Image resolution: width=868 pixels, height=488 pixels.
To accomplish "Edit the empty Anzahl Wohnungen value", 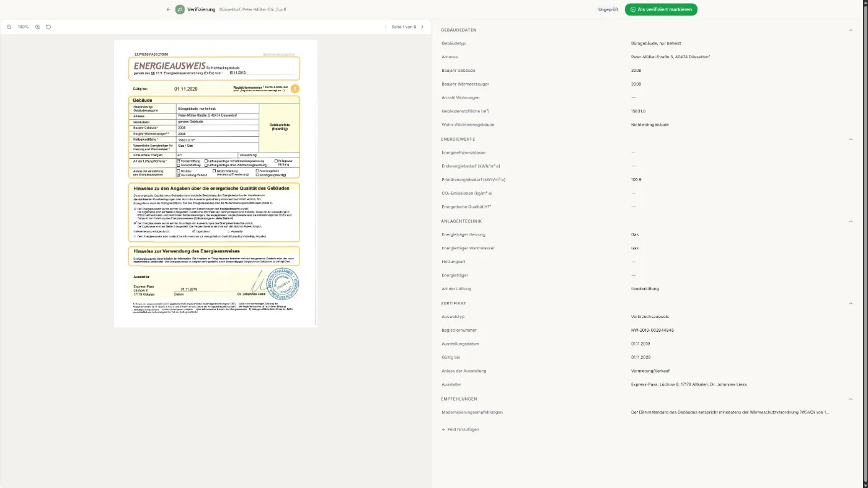I will (633, 97).
